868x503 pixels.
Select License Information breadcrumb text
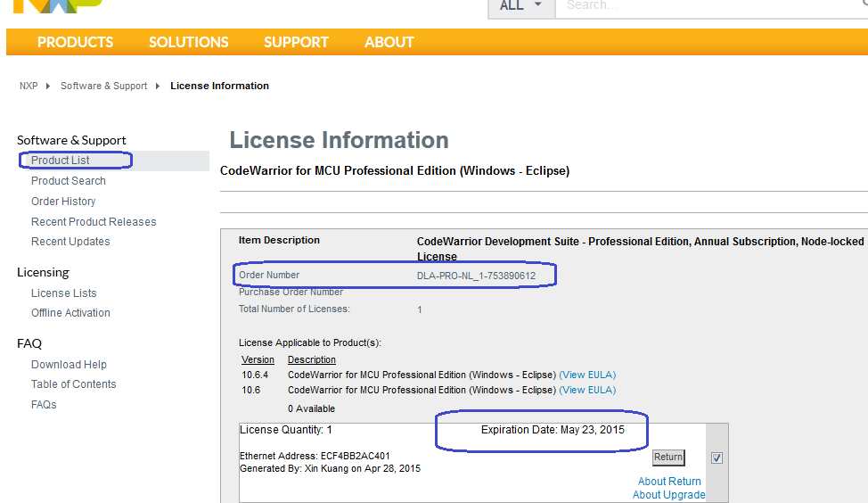pos(220,86)
